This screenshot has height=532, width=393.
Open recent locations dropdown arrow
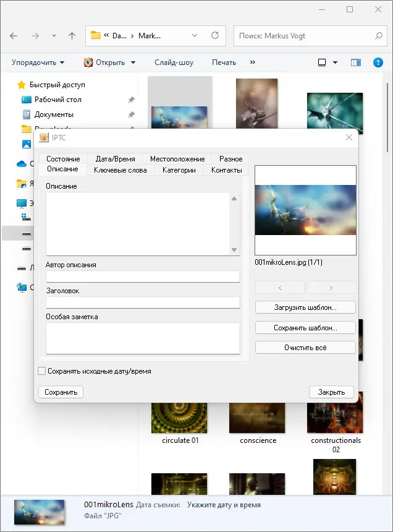pyautogui.click(x=54, y=36)
